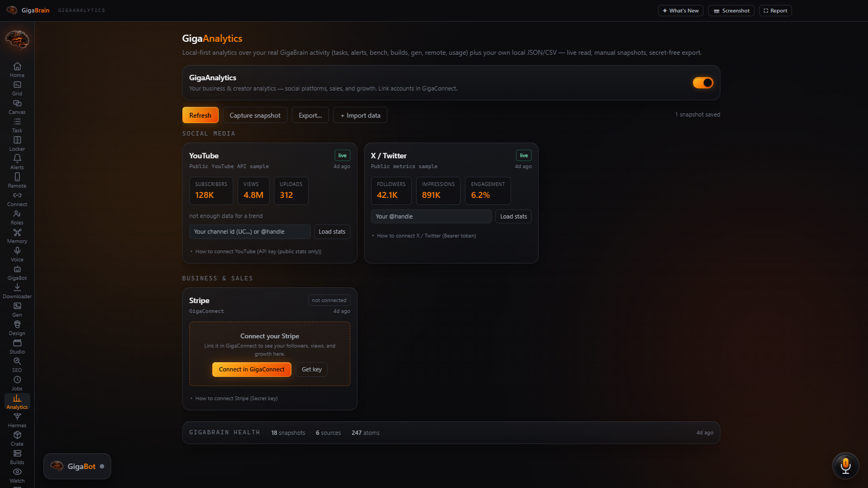Screen dimensions: 868x488
Task: Click the Screenshot button in top bar
Action: 731,11
